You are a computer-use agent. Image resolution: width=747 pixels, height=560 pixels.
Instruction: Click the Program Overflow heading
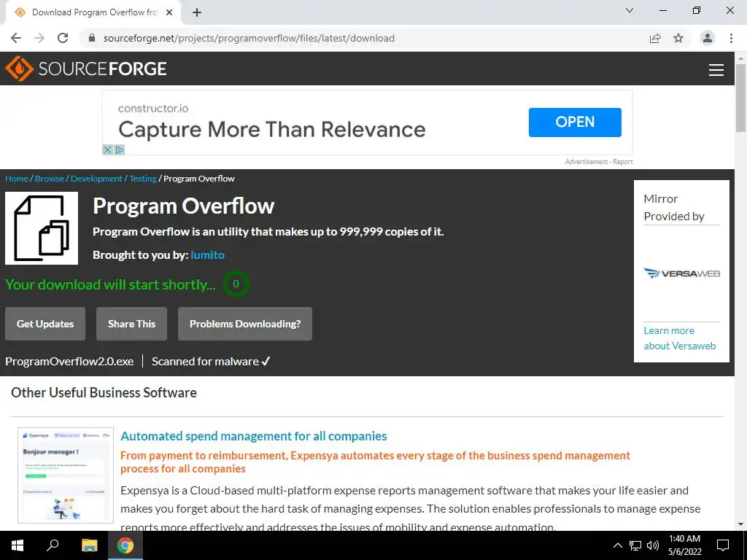coord(183,206)
